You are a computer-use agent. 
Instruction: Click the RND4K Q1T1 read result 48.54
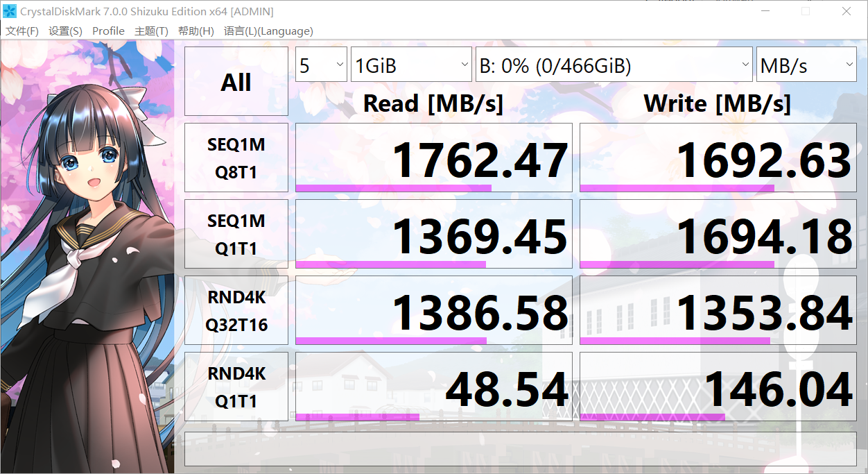(x=434, y=387)
